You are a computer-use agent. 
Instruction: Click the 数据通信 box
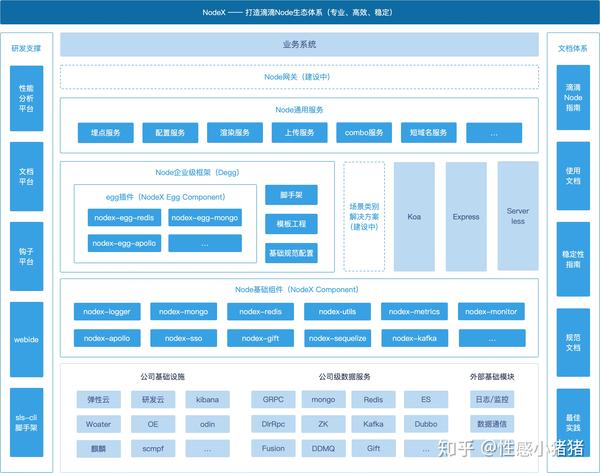(x=492, y=424)
